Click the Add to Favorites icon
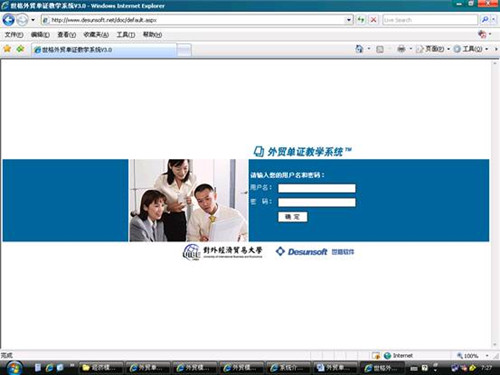Viewport: 500px width, 375px height. coord(20,49)
